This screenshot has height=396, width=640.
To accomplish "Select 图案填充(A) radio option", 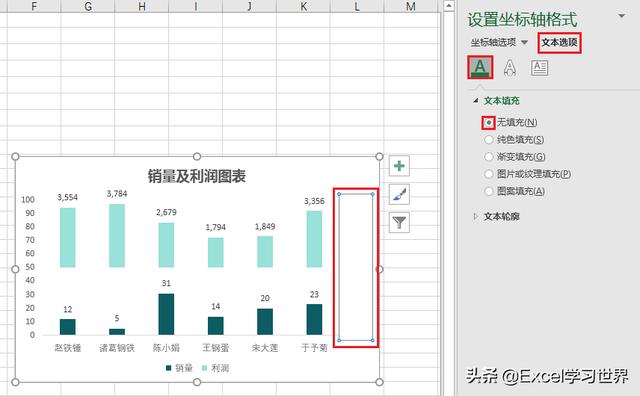I will (x=489, y=191).
